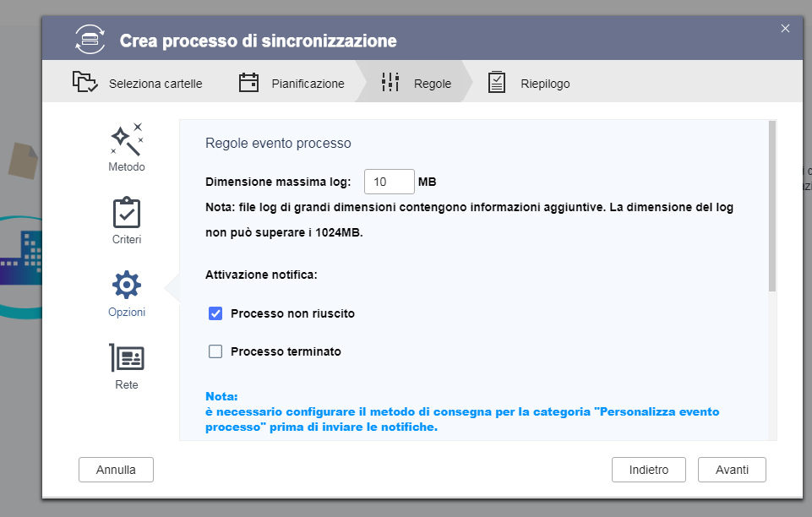Go to the Seleziona cartelle step
The image size is (812, 517).
pos(155,84)
